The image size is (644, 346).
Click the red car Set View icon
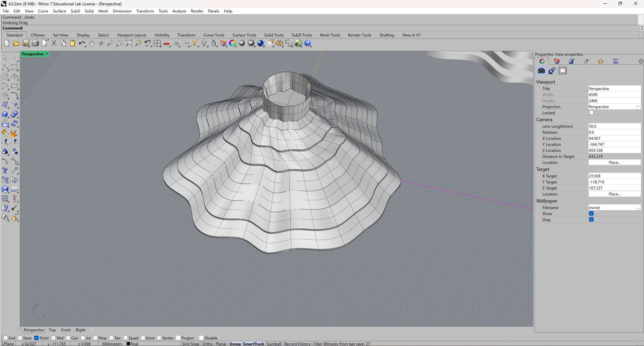(167, 43)
